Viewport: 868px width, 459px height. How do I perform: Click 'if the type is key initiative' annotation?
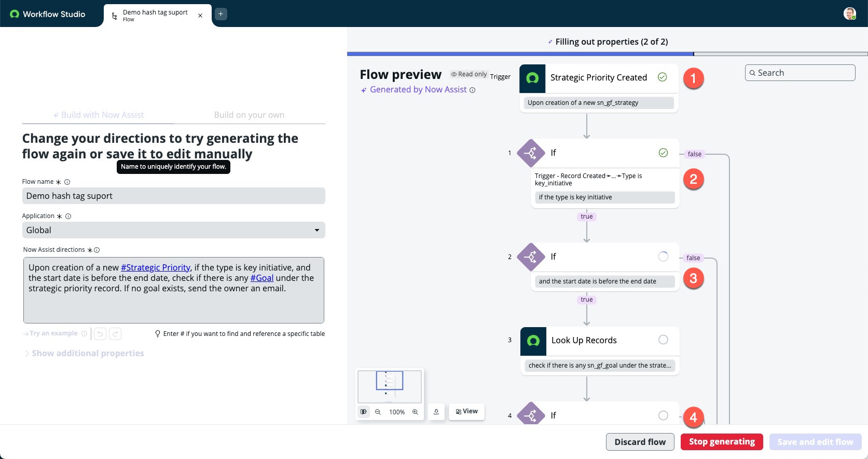tap(604, 197)
